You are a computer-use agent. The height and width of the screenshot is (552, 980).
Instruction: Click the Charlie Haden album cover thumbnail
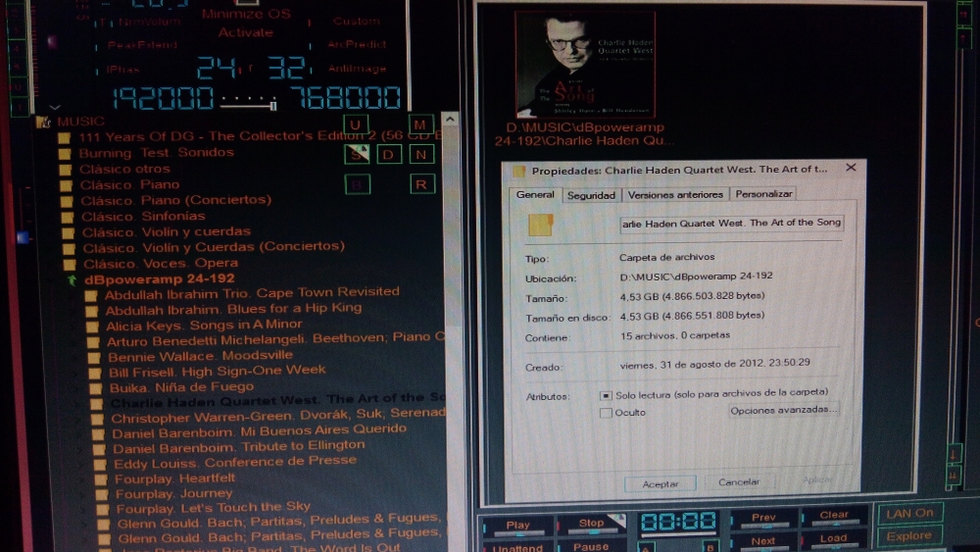click(585, 63)
